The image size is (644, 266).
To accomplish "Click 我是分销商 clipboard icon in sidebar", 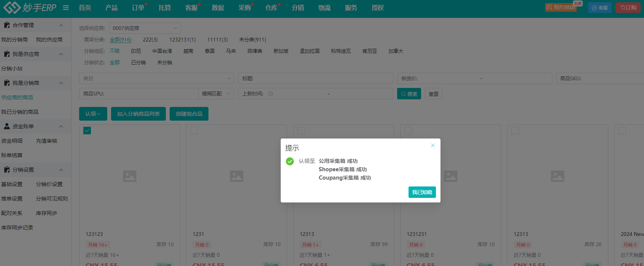I will (x=6, y=83).
